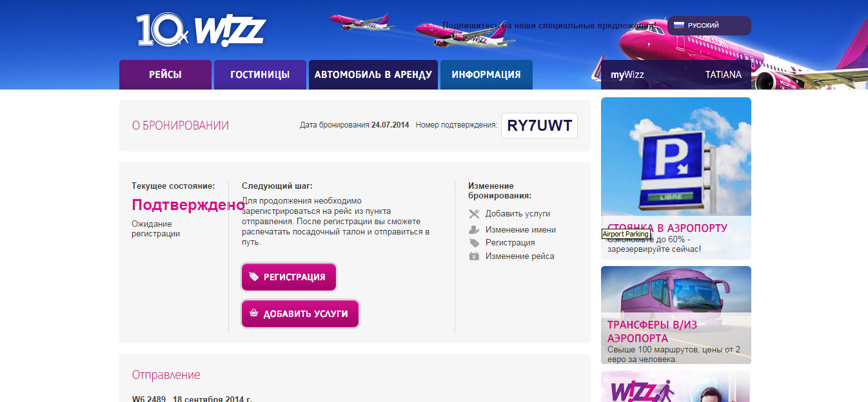Click the person icon beside Изменение имени
This screenshot has width=868, height=402.
[x=474, y=230]
